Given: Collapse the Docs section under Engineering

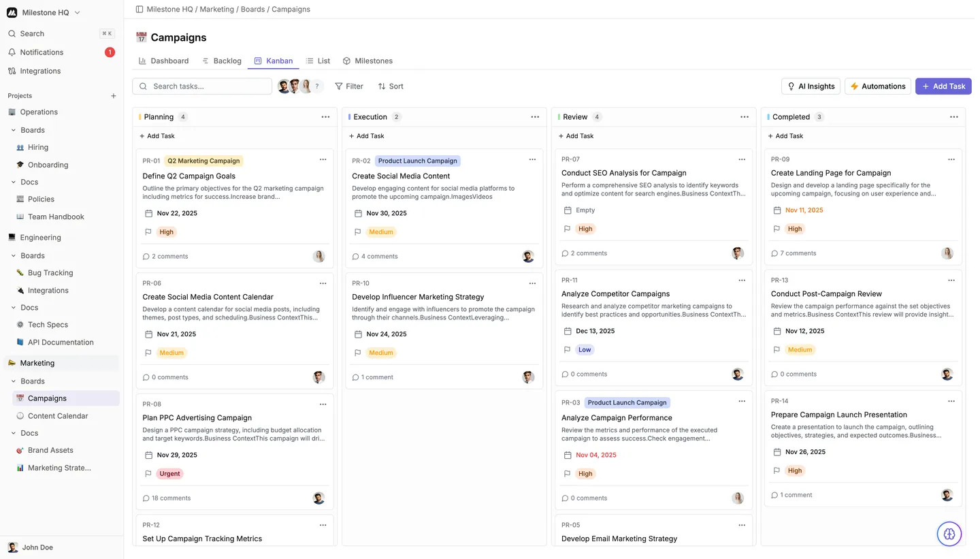Looking at the screenshot, I should pyautogui.click(x=14, y=308).
